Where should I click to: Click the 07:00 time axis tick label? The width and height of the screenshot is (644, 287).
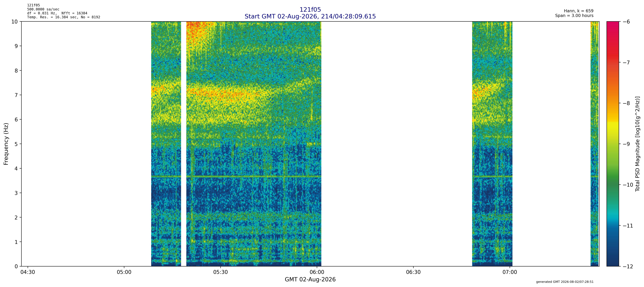[510, 272]
